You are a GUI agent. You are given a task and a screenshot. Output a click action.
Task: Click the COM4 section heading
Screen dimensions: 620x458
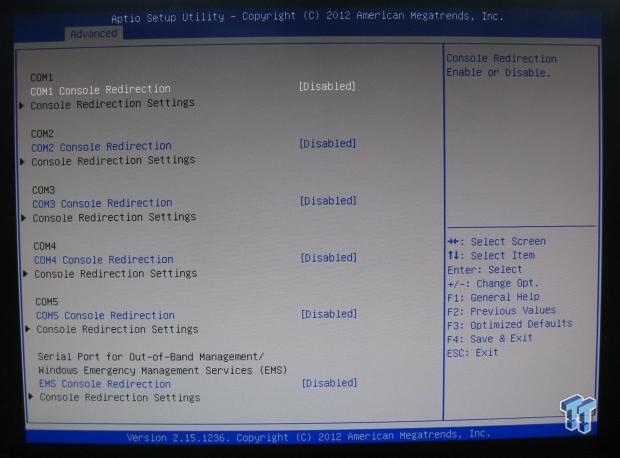point(45,246)
